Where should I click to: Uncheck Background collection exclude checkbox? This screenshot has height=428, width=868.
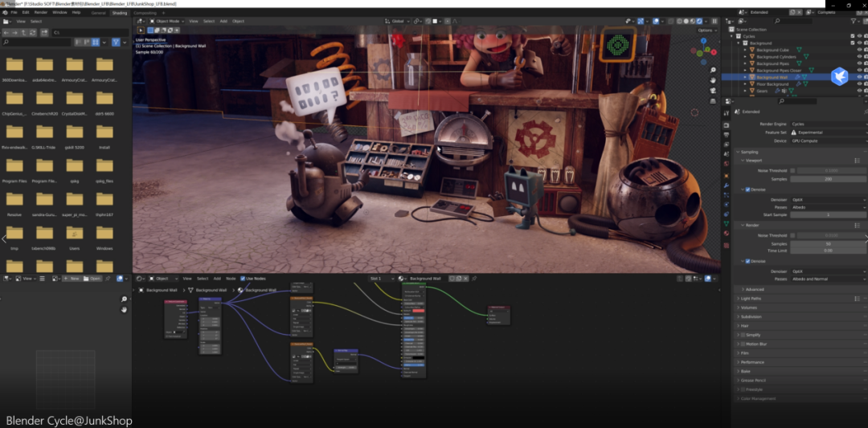[853, 43]
